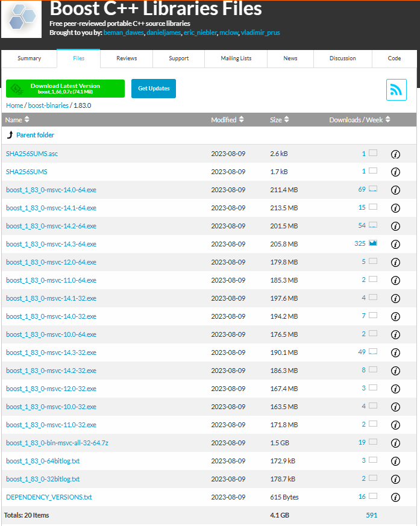The image size is (420, 526).
Task: Show info for boost_1_83_0-msvc-14.2-32.exe
Action: coord(395,371)
